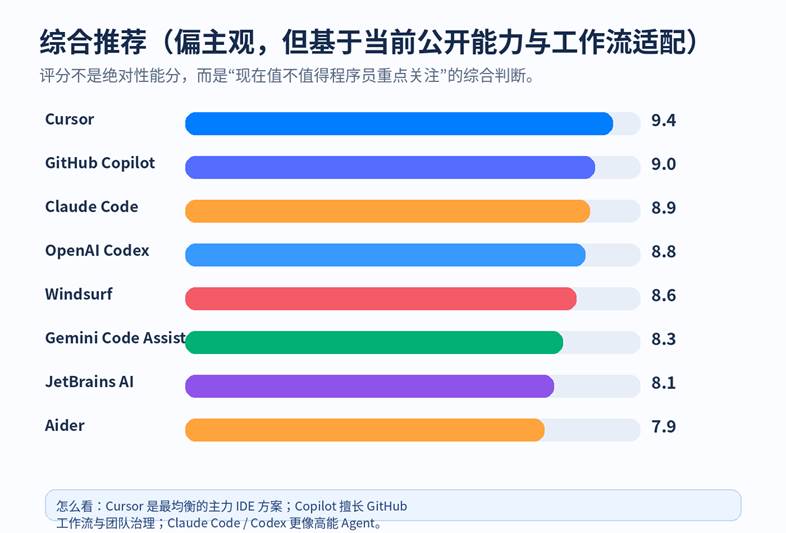Click the OpenAI Codex rating bar
This screenshot has height=533, width=786.
[x=385, y=255]
